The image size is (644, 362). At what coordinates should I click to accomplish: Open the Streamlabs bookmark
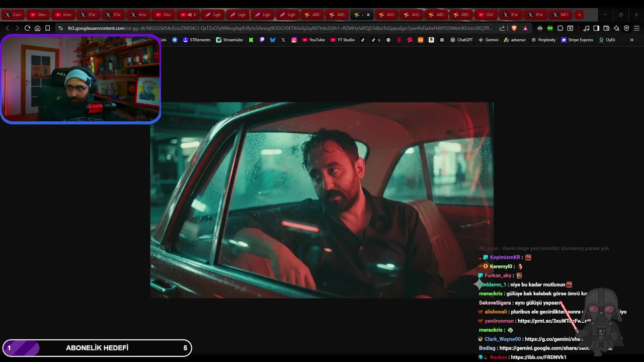click(229, 40)
